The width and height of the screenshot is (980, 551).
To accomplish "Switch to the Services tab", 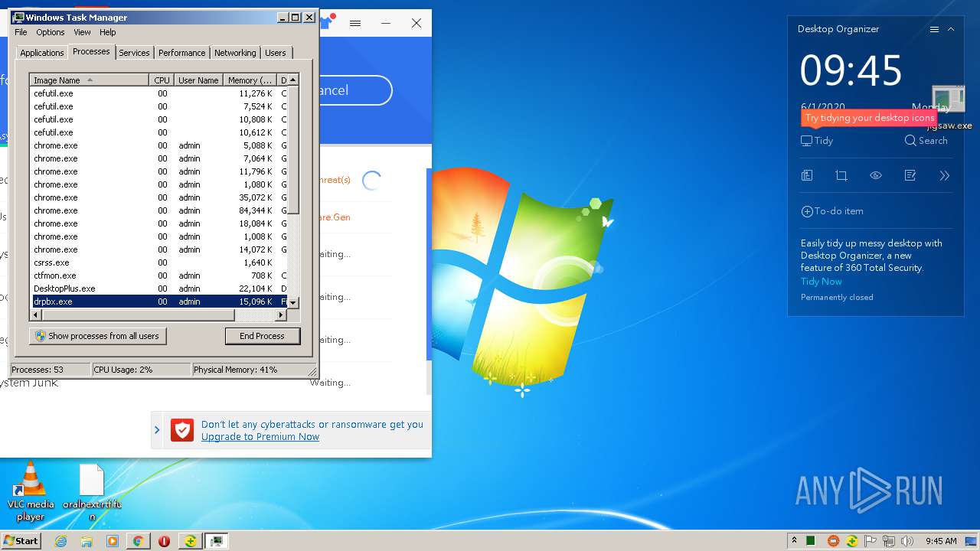I will (x=134, y=53).
